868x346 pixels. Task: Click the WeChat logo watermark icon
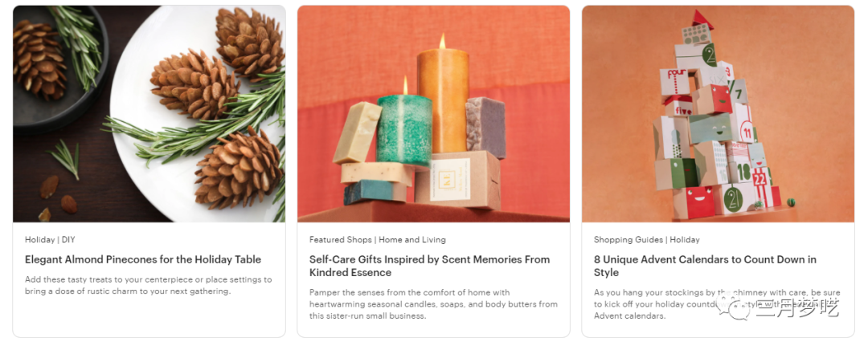(x=735, y=307)
